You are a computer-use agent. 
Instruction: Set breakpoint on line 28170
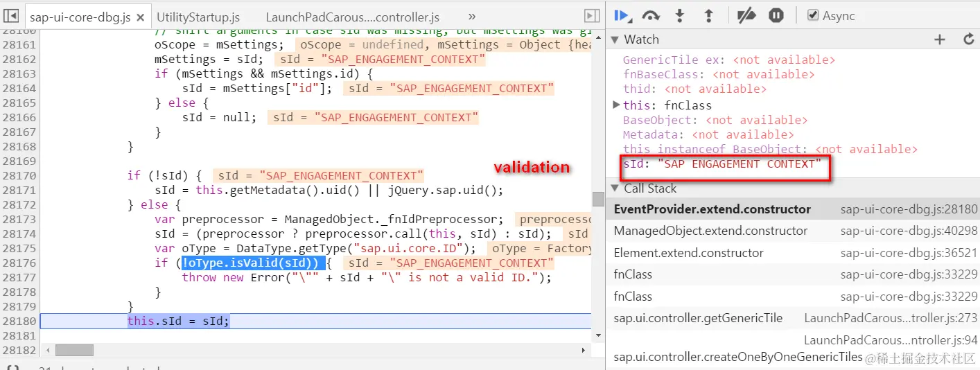click(19, 175)
